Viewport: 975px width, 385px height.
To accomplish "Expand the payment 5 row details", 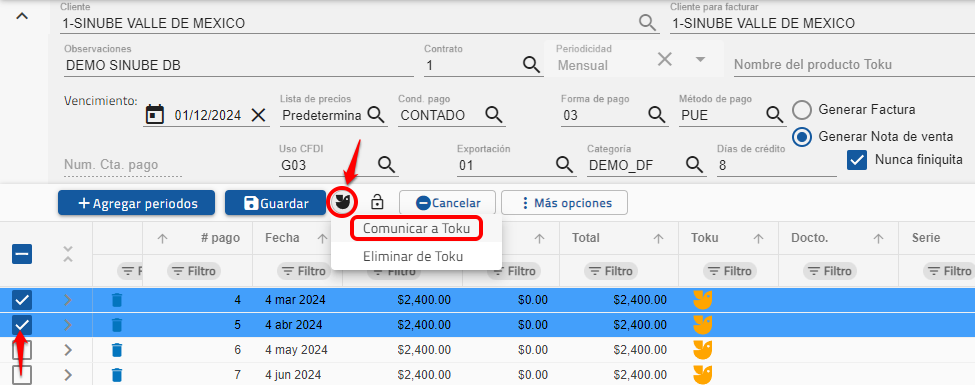I will (68, 325).
